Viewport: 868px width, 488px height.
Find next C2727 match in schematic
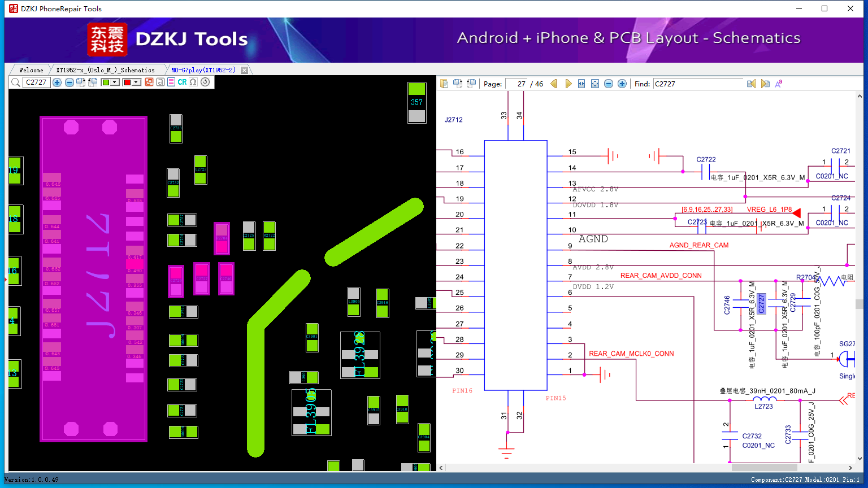pos(765,84)
